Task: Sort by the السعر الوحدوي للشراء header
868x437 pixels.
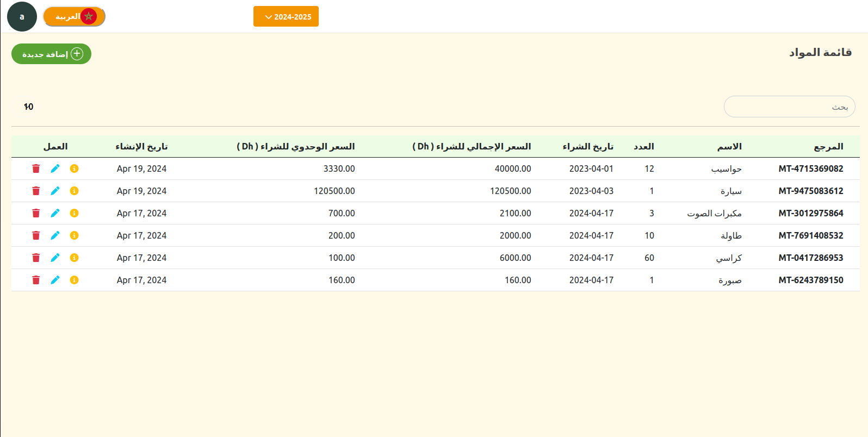Action: point(296,147)
